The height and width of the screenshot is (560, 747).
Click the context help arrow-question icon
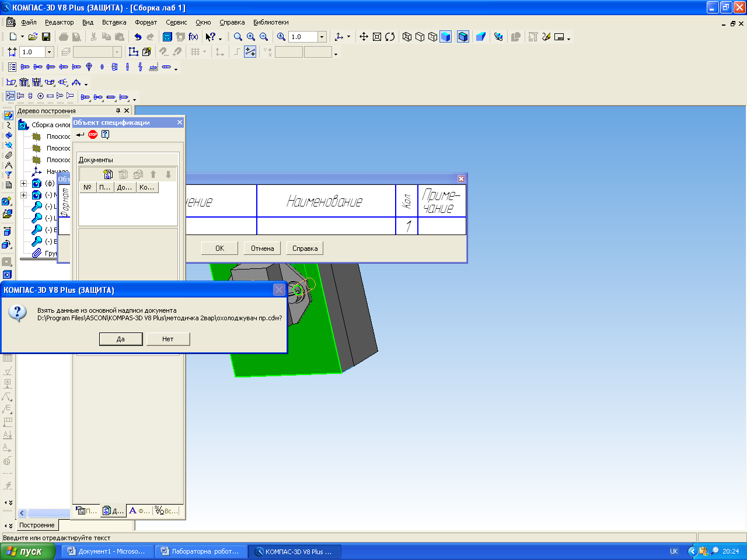click(x=211, y=37)
